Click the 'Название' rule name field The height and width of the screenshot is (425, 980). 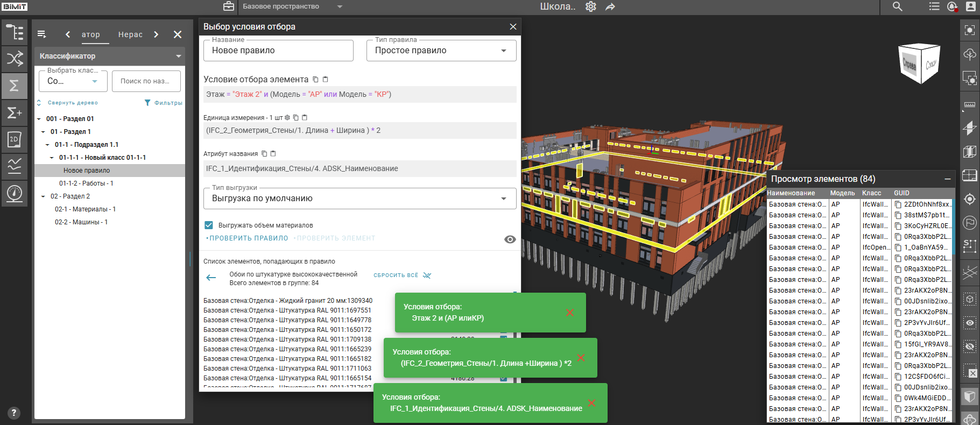pos(278,51)
